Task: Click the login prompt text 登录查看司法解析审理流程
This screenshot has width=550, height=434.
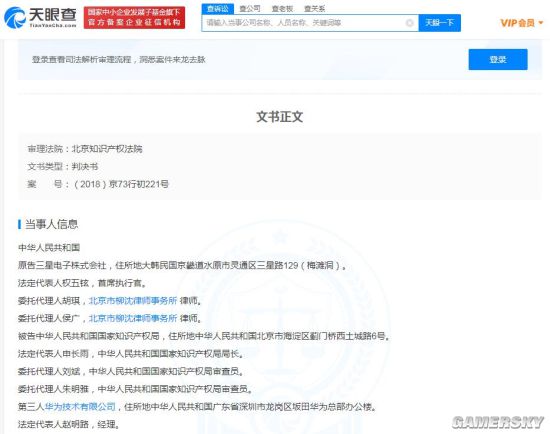Action: 119,59
